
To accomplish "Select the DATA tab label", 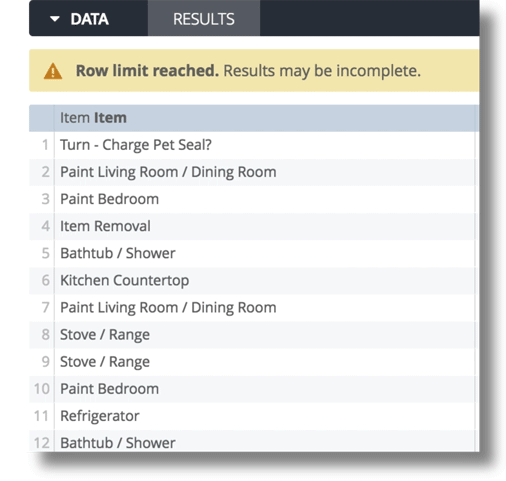I will point(89,19).
